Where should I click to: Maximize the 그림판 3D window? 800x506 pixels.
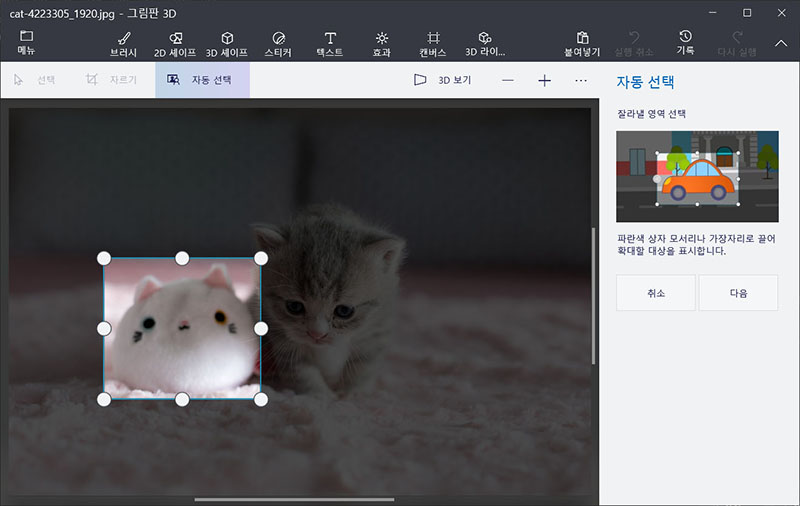click(747, 13)
